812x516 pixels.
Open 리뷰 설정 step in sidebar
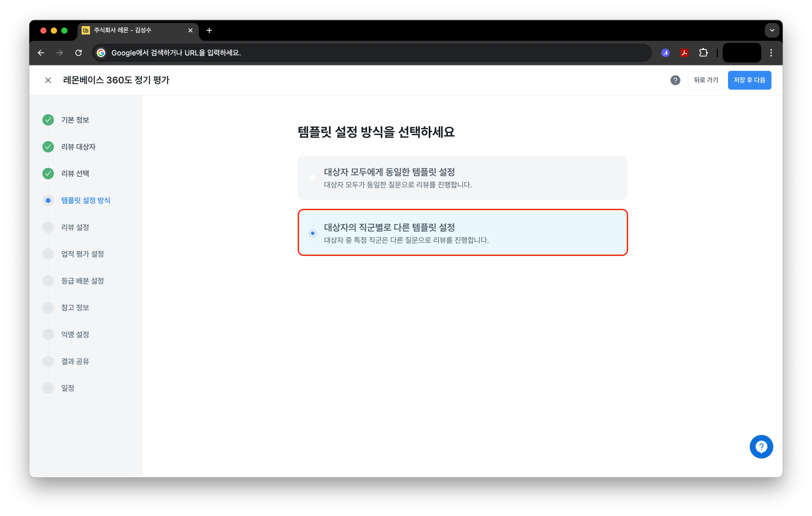point(75,227)
